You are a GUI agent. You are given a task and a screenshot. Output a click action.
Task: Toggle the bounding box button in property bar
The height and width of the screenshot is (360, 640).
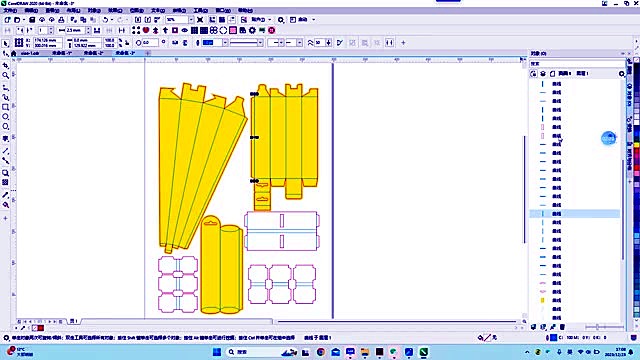[x=389, y=42]
